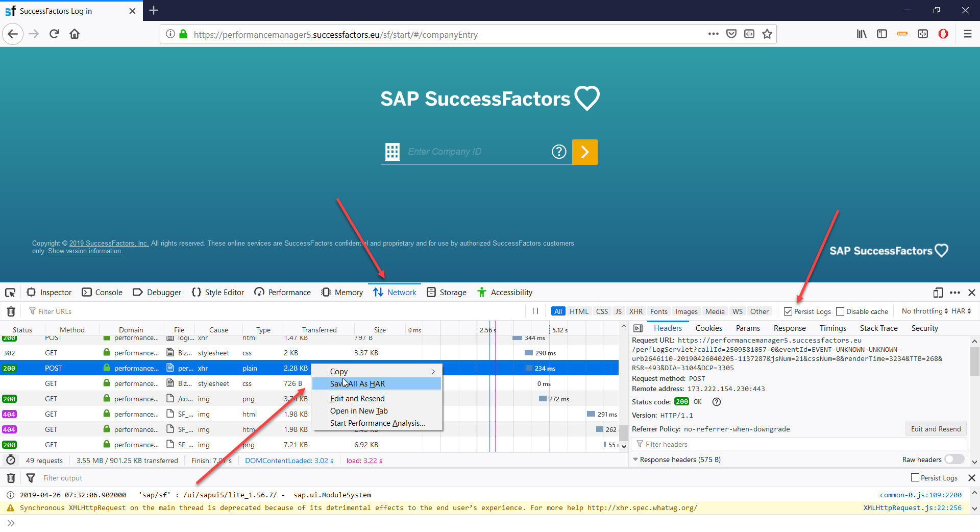Start performance analysis stopwatch icon
The height and width of the screenshot is (532, 980).
[x=11, y=461]
